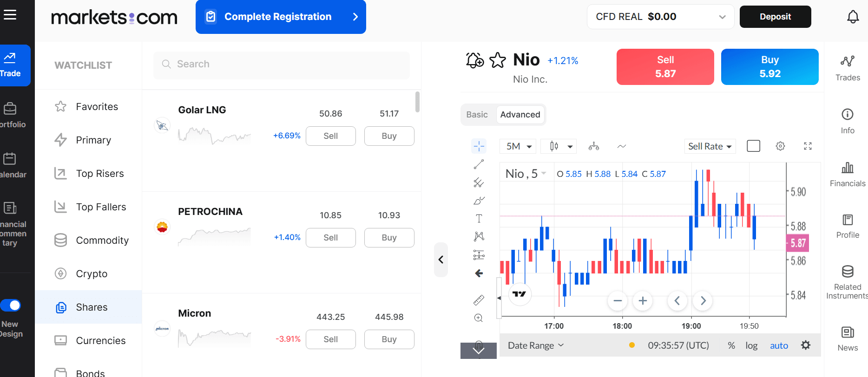Select the text annotation tool
The width and height of the screenshot is (868, 377).
click(x=479, y=219)
